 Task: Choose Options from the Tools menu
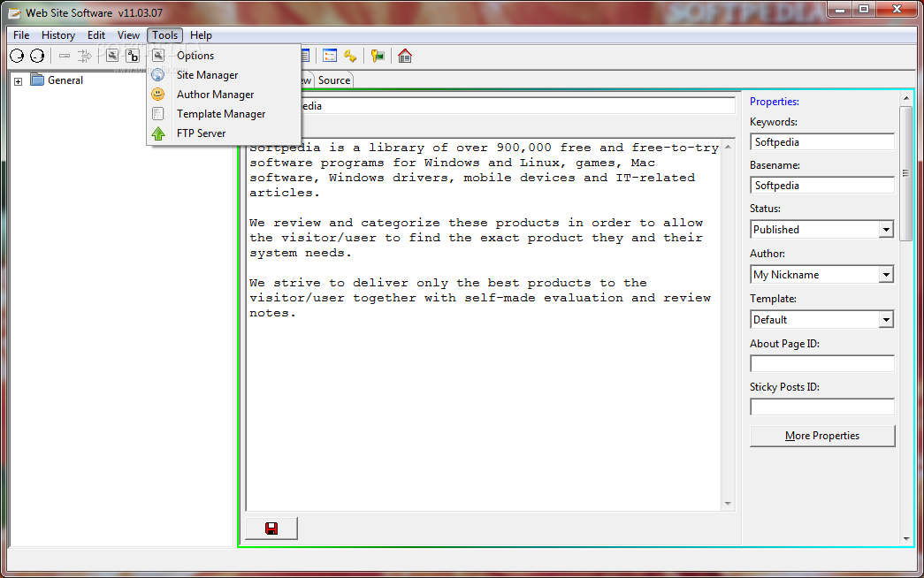[224, 56]
